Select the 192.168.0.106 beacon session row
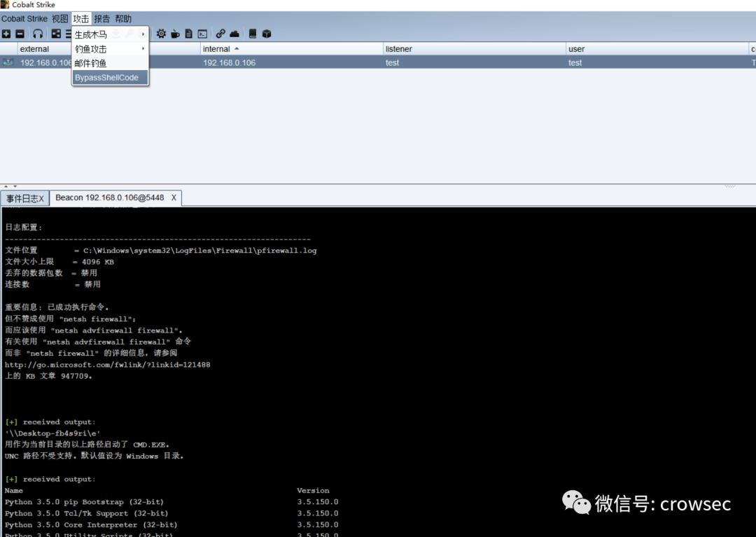 (420, 62)
